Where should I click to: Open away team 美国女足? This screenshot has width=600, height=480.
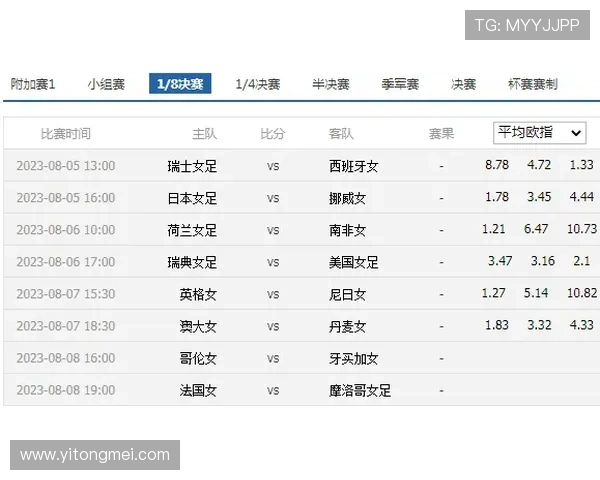pyautogui.click(x=354, y=263)
